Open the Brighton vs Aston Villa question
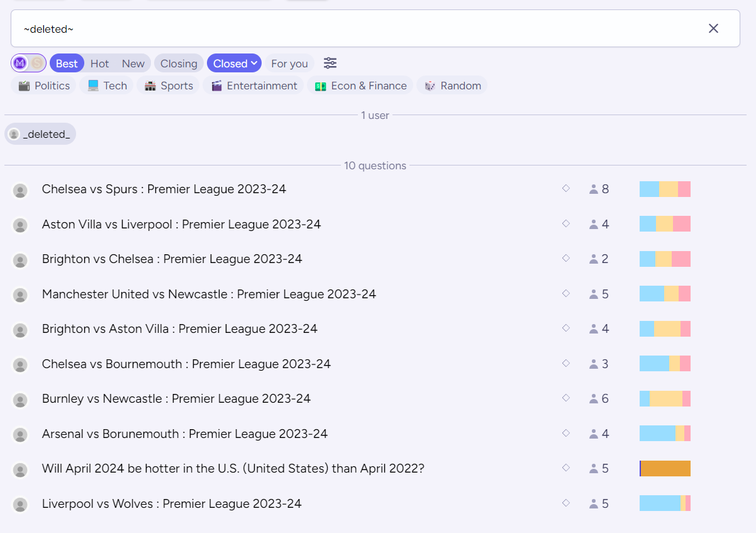This screenshot has width=756, height=533. (180, 328)
